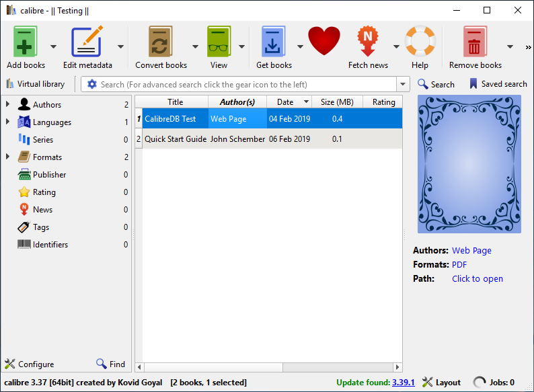This screenshot has height=392, width=534.
Task: Click the Virtual library button
Action: point(36,84)
